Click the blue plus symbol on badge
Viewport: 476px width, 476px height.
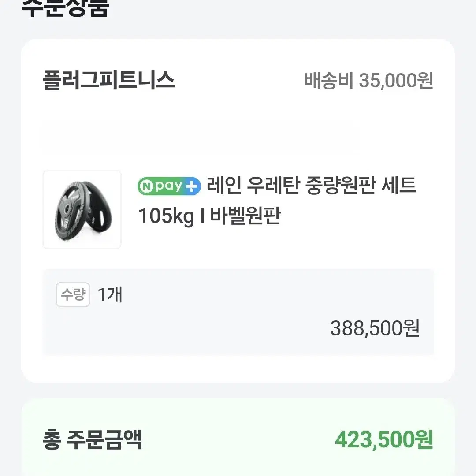pos(192,186)
